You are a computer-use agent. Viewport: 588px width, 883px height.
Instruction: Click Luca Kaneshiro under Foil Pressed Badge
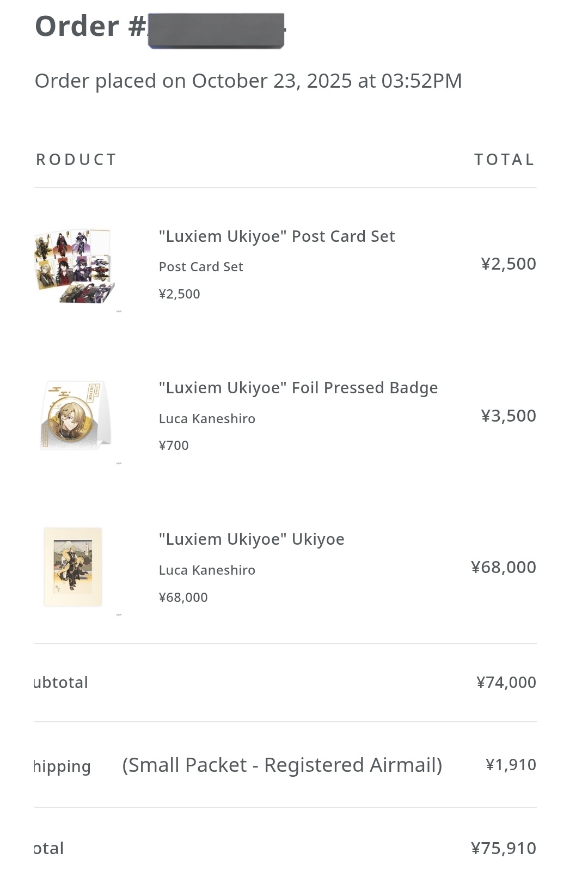click(207, 419)
